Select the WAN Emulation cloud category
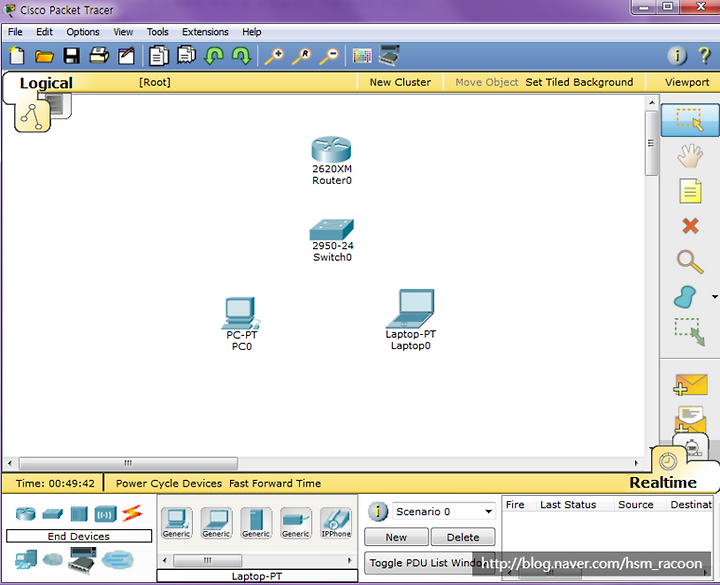This screenshot has width=720, height=585. [52, 559]
